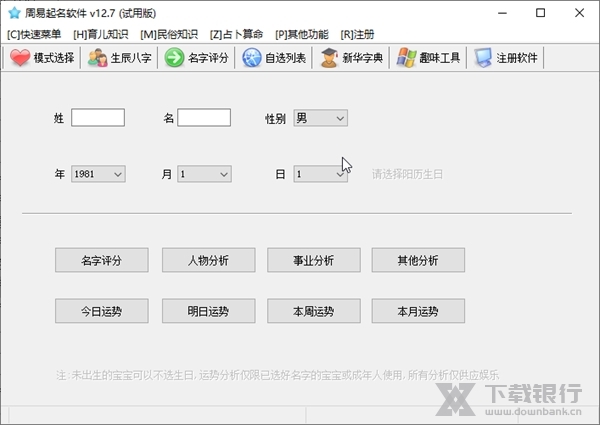Click the 明日运势 button

[x=209, y=311]
